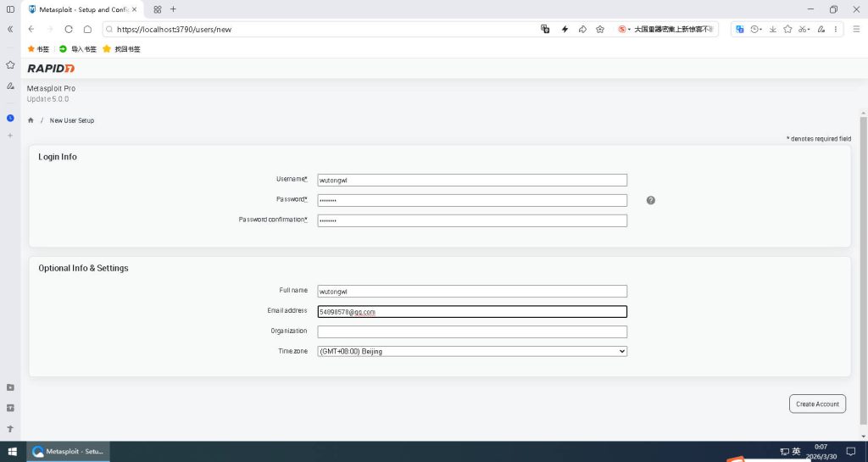868x462 pixels.
Task: Open the browser downloads icon
Action: pyautogui.click(x=772, y=29)
